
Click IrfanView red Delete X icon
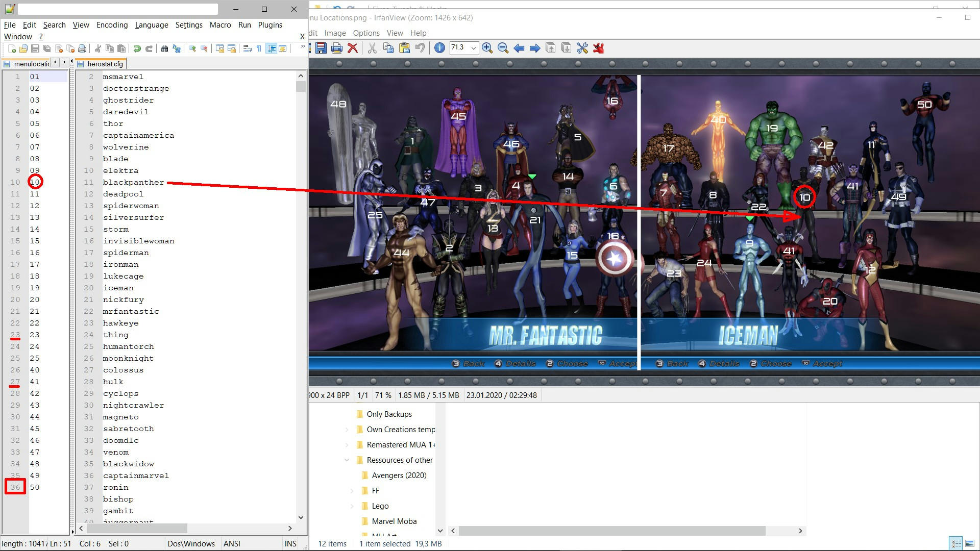pyautogui.click(x=352, y=48)
